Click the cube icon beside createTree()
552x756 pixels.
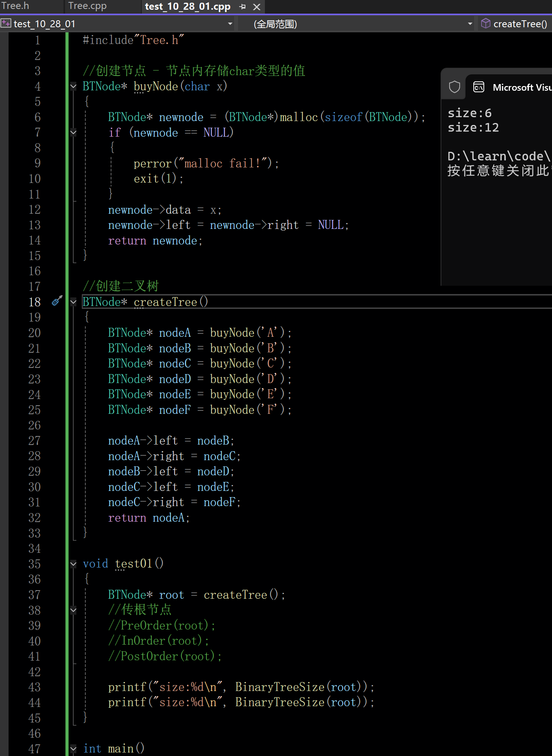point(485,23)
